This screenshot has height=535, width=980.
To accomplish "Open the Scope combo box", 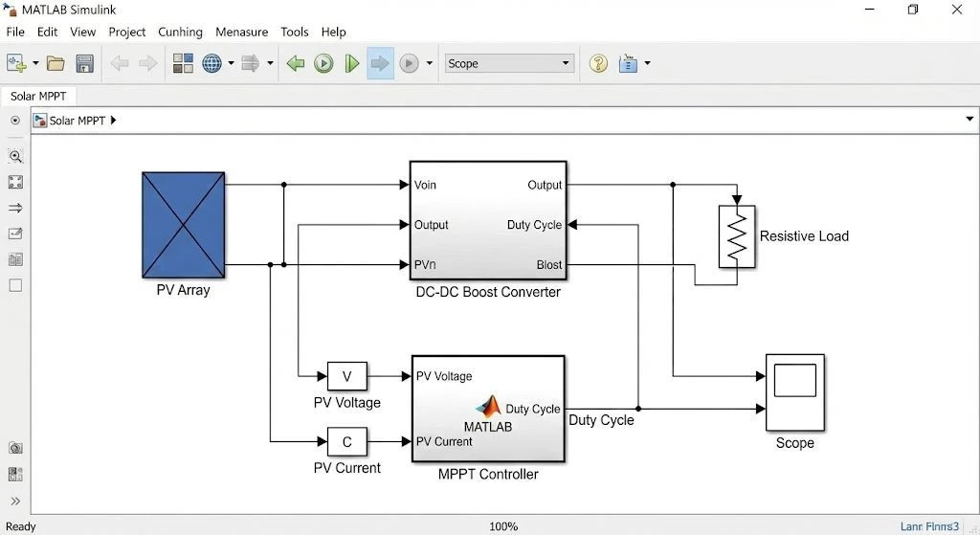I will [509, 63].
